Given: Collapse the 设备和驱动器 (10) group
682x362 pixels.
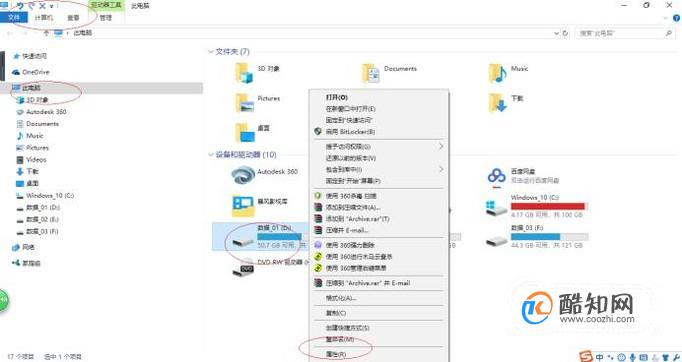Looking at the screenshot, I should (211, 154).
